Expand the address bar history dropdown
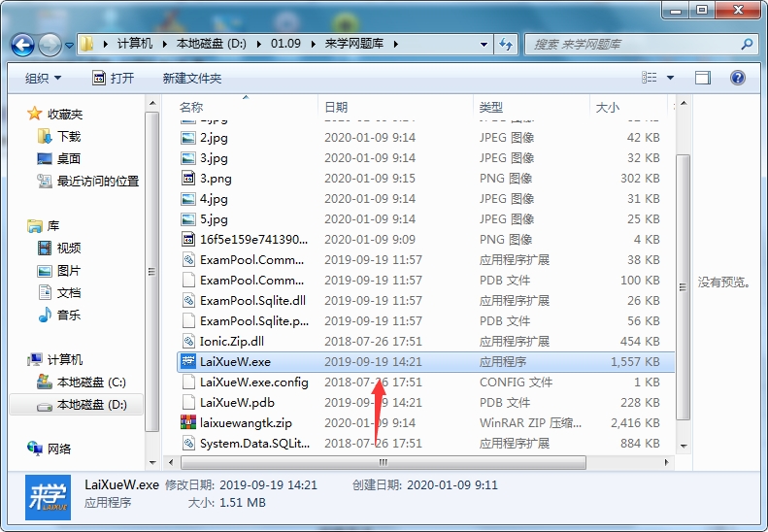Screen dimensions: 768x532 484,44
